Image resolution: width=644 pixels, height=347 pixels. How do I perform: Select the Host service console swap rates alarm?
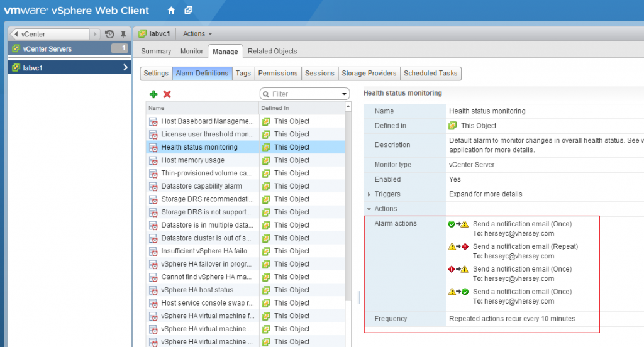tap(246, 303)
